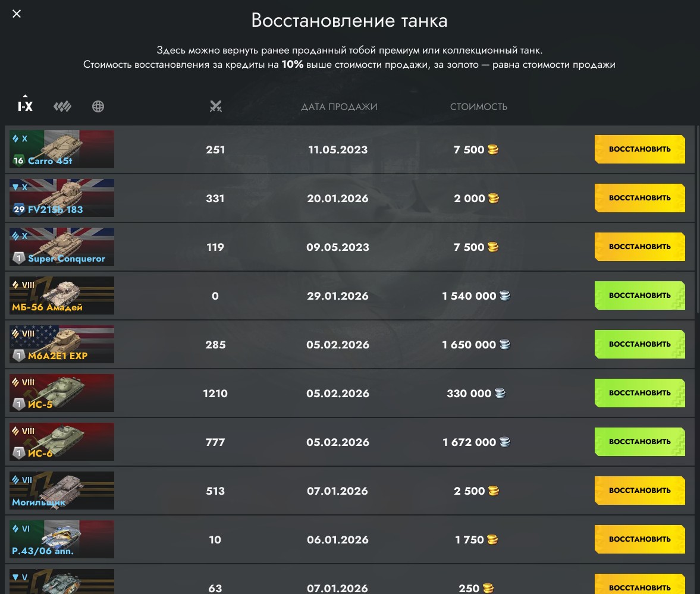Open the P.43/06 ann. tank card
Image resolution: width=700 pixels, height=594 pixels.
click(62, 539)
